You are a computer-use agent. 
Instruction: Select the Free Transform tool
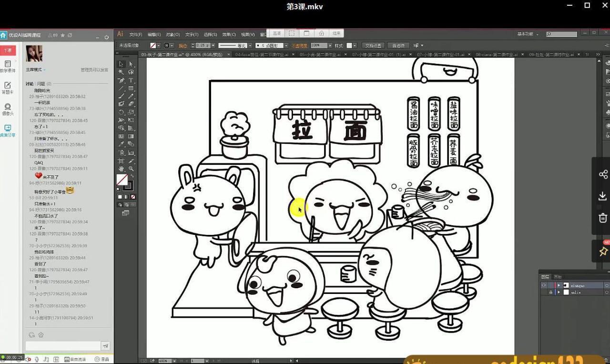coord(131,120)
